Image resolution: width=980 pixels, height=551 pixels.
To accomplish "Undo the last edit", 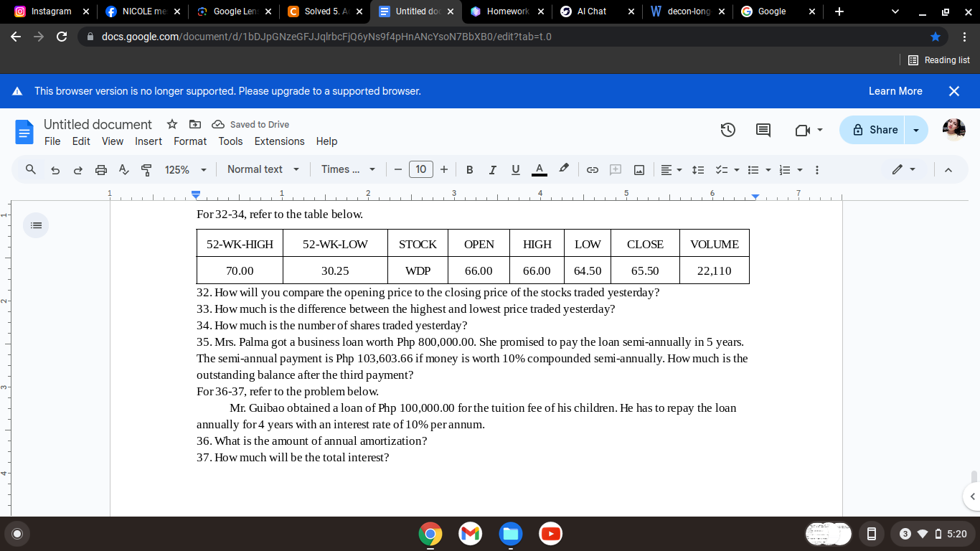I will click(55, 170).
